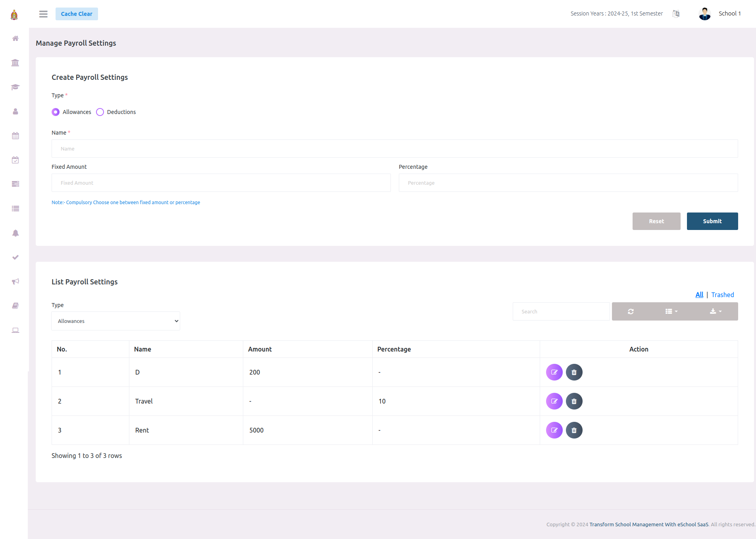Select the Deductions radio button
This screenshot has height=539, width=756.
(x=100, y=112)
